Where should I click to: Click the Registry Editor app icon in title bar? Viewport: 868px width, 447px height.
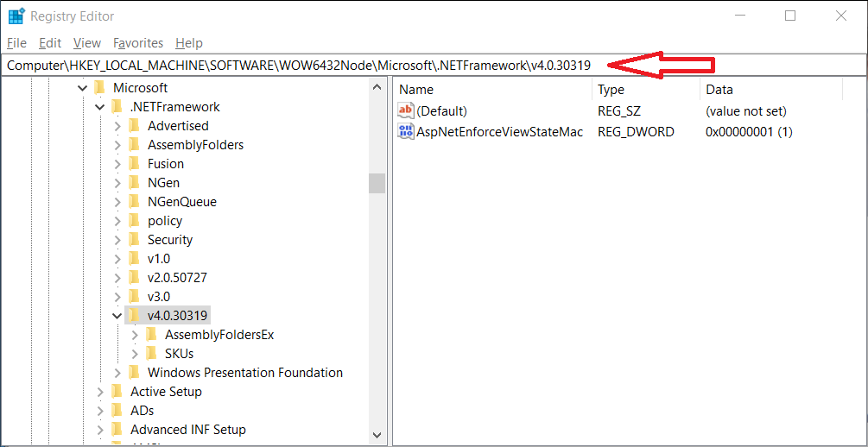(16, 16)
